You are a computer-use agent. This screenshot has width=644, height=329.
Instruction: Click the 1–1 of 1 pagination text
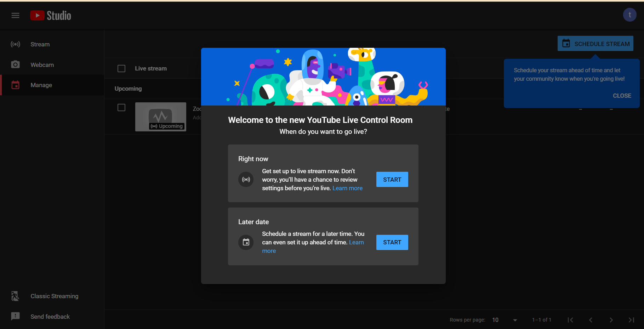[542, 320]
